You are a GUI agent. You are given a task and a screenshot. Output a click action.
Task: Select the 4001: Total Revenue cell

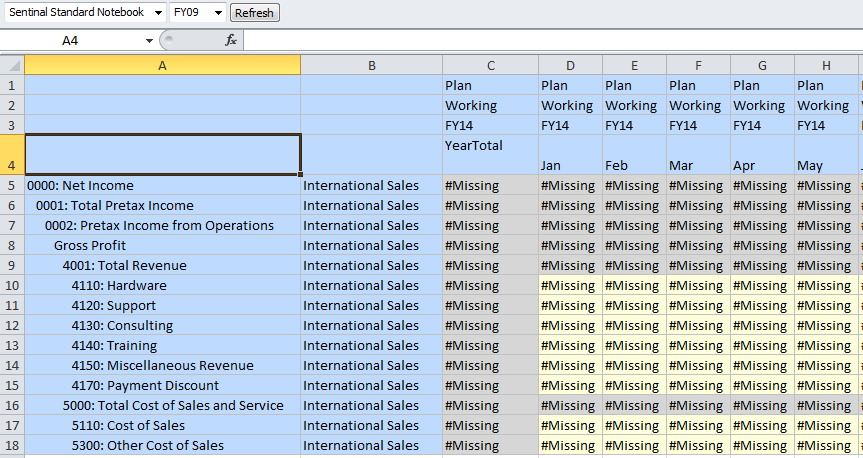[162, 265]
